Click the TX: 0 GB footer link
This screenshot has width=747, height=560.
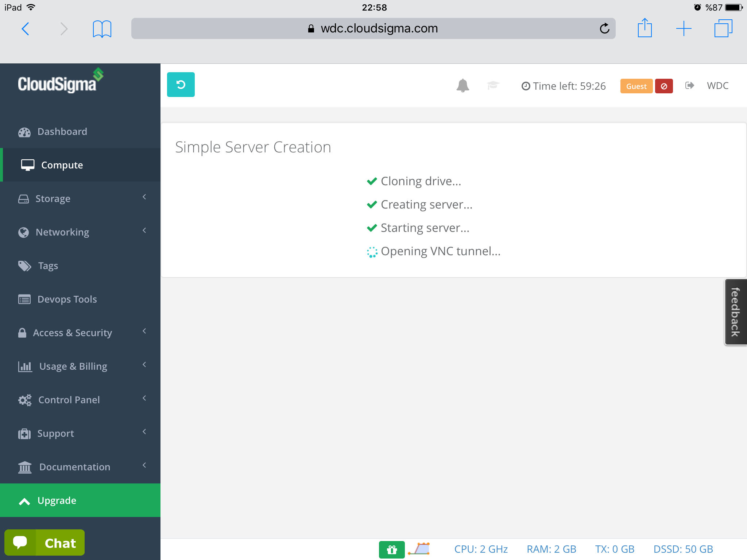point(615,549)
